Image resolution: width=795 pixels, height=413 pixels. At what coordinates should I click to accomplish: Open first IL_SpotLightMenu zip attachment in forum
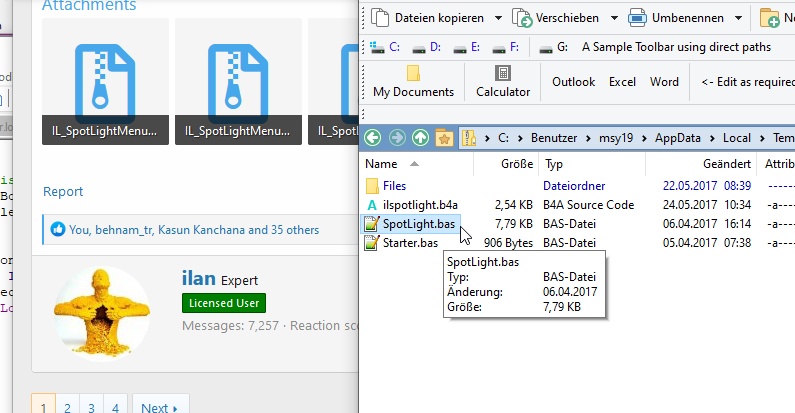pyautogui.click(x=105, y=82)
